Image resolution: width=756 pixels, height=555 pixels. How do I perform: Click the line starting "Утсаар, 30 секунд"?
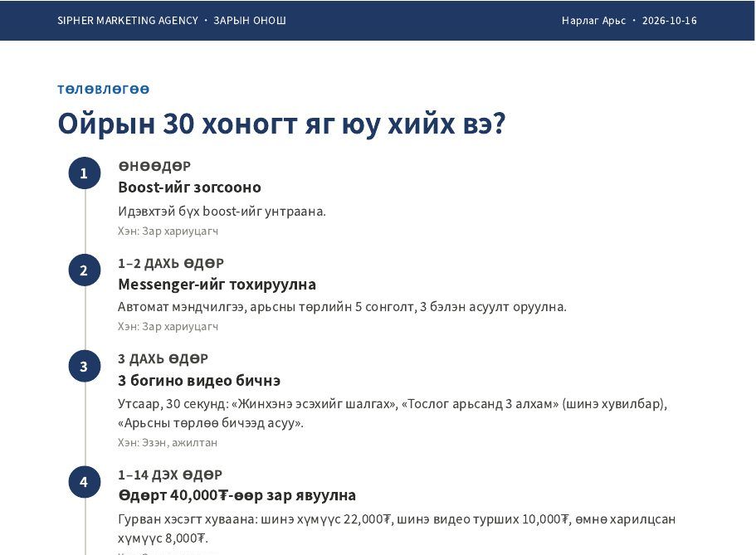pos(393,403)
